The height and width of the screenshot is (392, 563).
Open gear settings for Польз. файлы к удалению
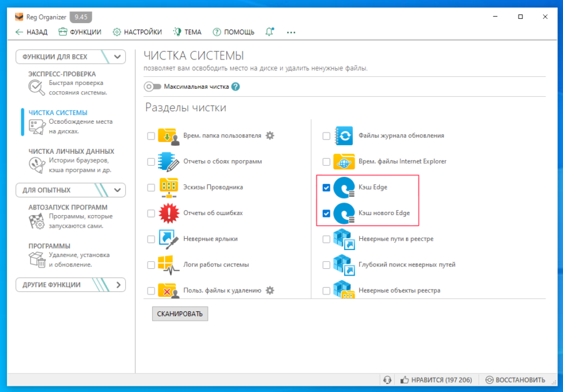(x=270, y=291)
